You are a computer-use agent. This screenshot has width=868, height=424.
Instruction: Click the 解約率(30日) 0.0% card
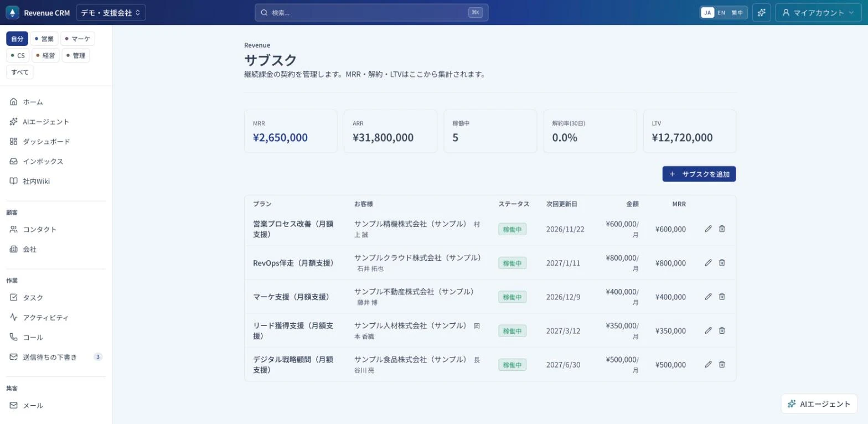point(590,131)
